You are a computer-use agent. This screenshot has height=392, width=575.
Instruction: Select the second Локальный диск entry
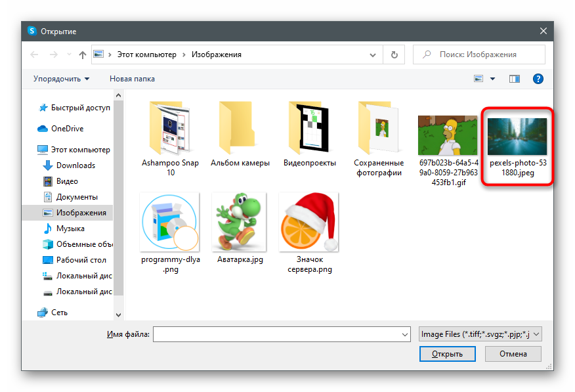click(x=77, y=292)
